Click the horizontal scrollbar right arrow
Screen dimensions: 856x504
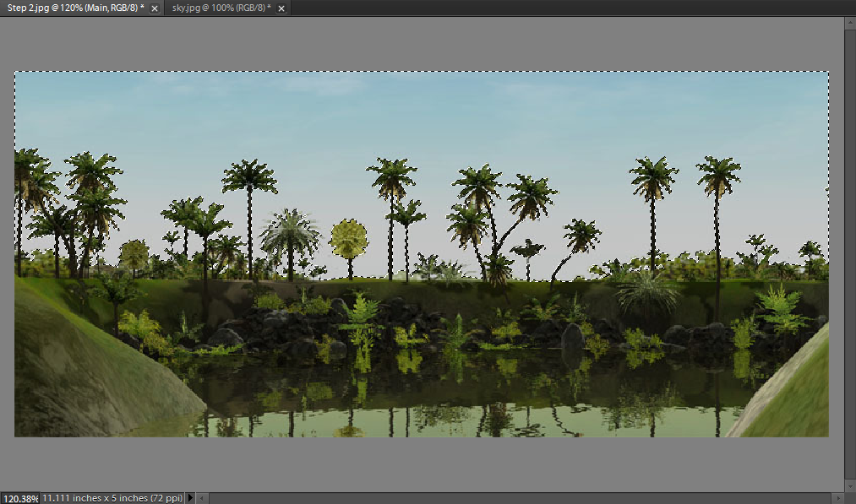click(837, 498)
